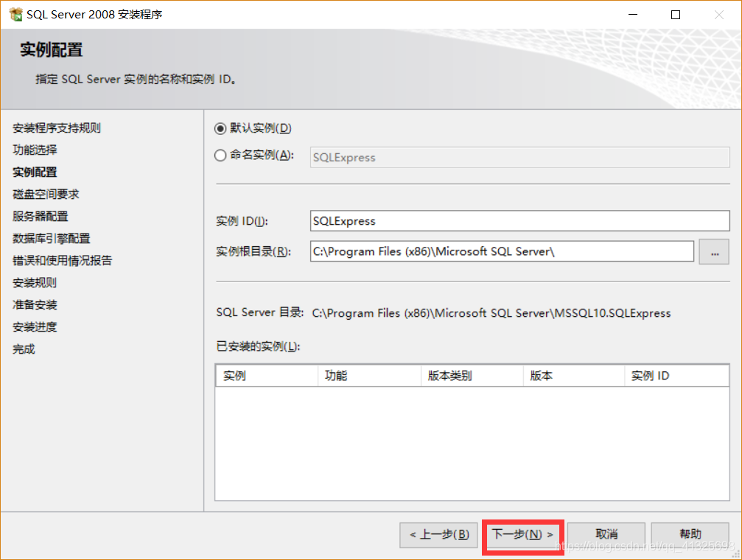Select the 命名实例 radio button
Viewport: 742px width, 560px height.
[220, 155]
